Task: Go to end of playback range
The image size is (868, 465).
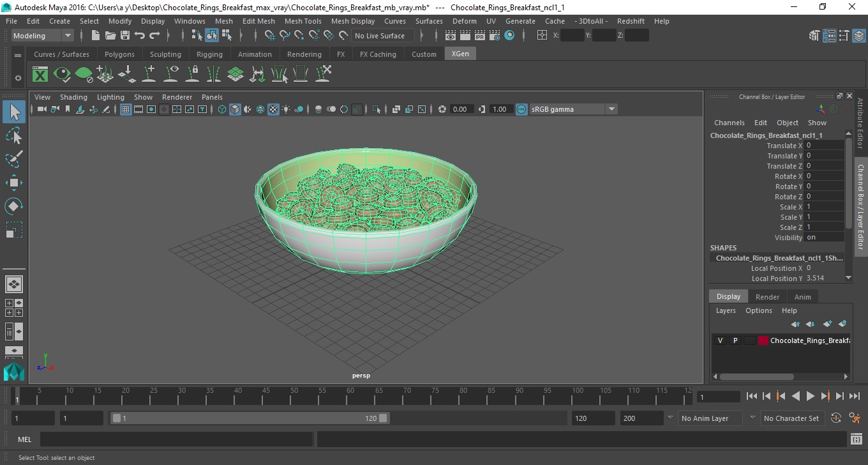Action: [854, 396]
